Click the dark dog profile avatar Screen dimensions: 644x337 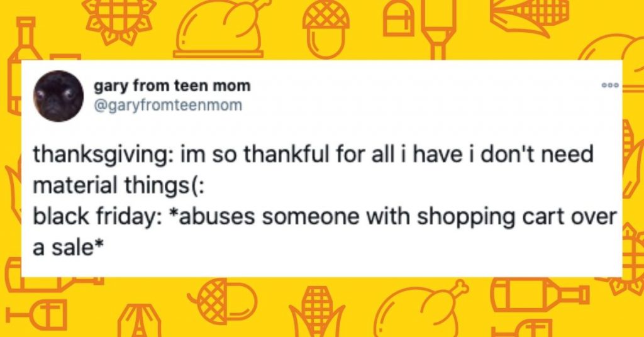58,96
